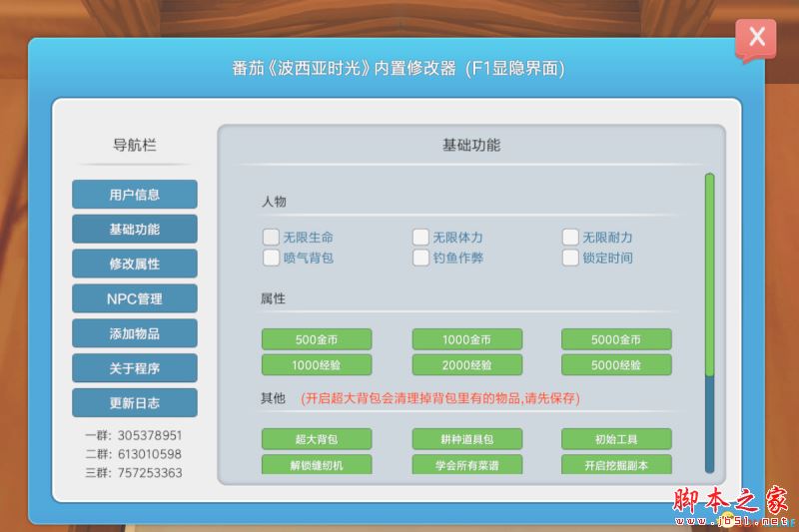This screenshot has width=799, height=532.
Task: Click the 开启挖掘副本 button
Action: [616, 465]
